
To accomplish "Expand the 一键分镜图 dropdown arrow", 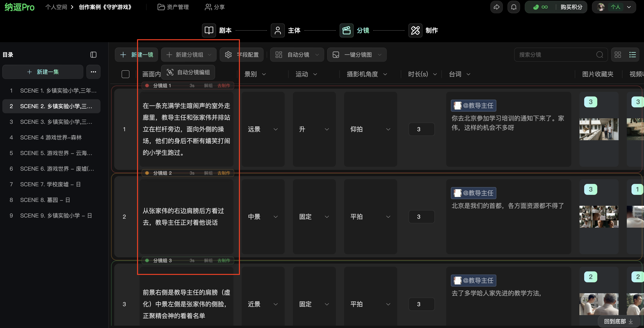I will 379,55.
